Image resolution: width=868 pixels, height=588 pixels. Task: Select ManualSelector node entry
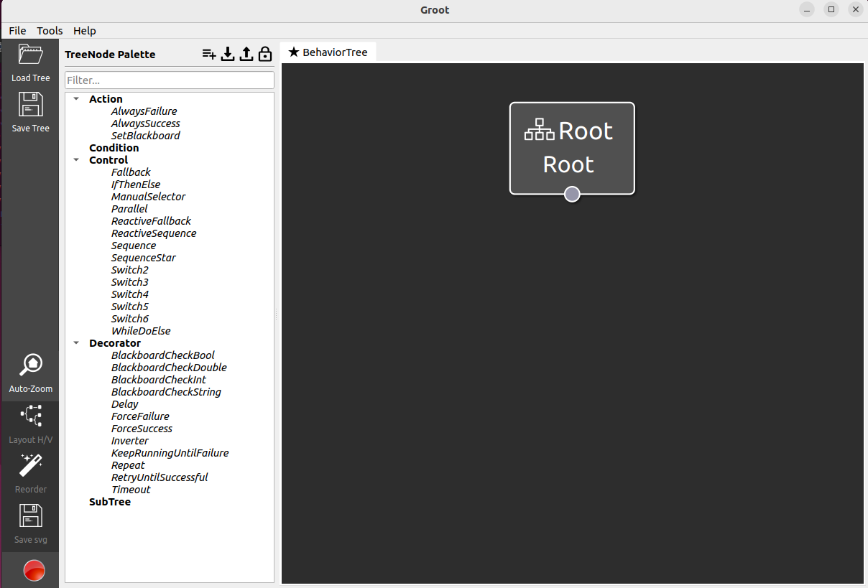pos(149,197)
